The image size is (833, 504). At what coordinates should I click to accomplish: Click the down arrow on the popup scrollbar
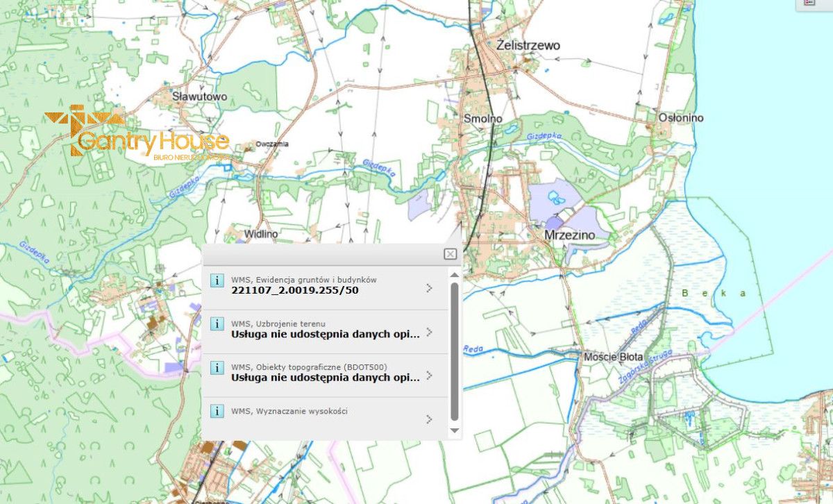[x=456, y=432]
